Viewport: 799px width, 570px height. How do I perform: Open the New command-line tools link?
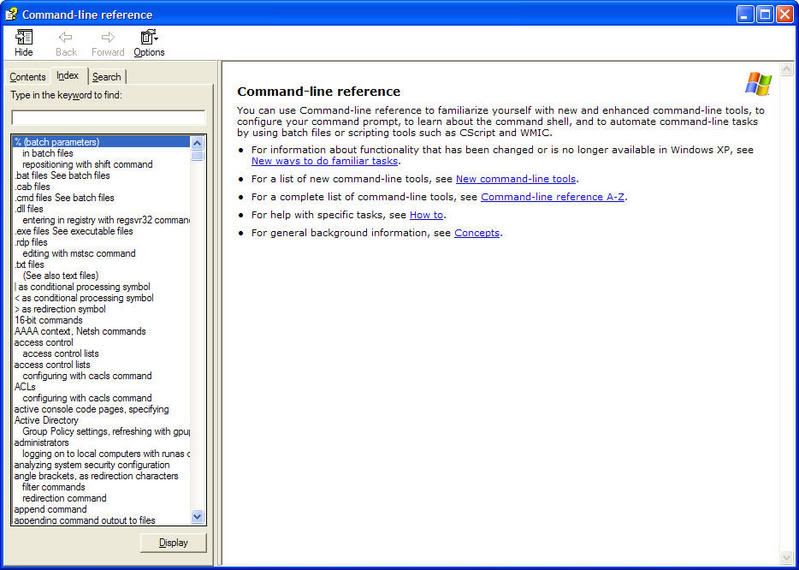coord(515,179)
